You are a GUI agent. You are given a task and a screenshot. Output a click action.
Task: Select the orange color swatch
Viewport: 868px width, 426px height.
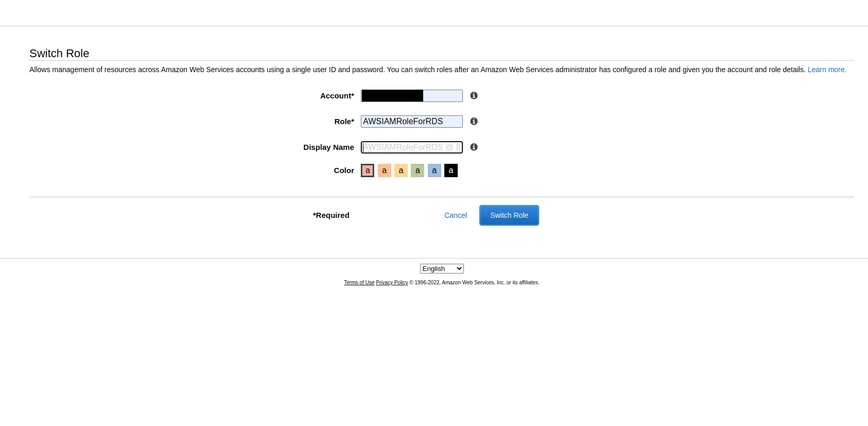click(384, 171)
